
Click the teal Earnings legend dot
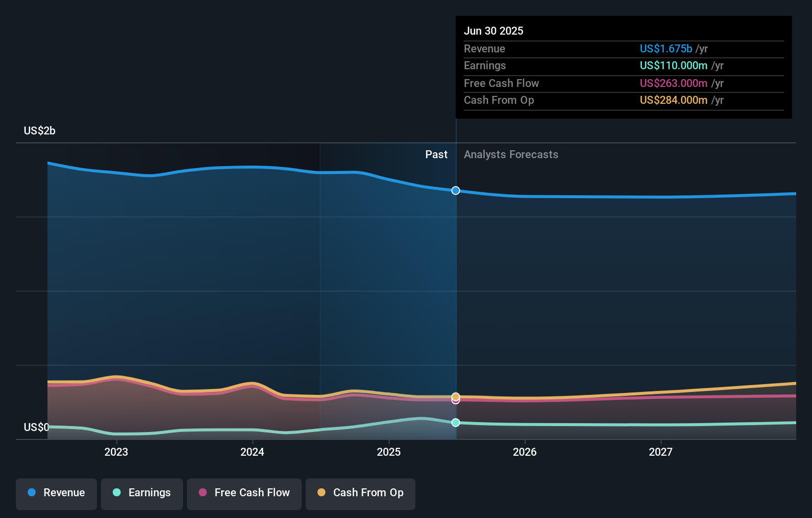click(x=117, y=493)
